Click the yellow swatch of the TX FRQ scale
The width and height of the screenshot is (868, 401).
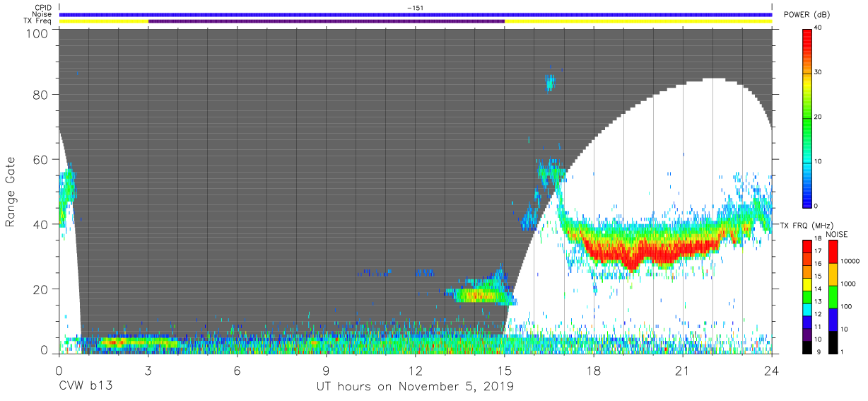(807, 283)
